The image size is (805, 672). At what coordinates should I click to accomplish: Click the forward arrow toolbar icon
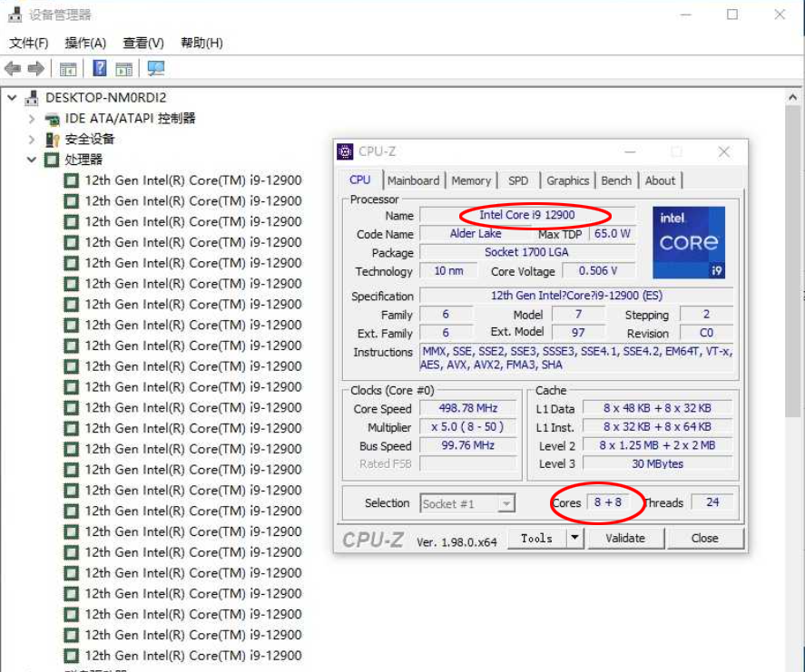tap(36, 68)
